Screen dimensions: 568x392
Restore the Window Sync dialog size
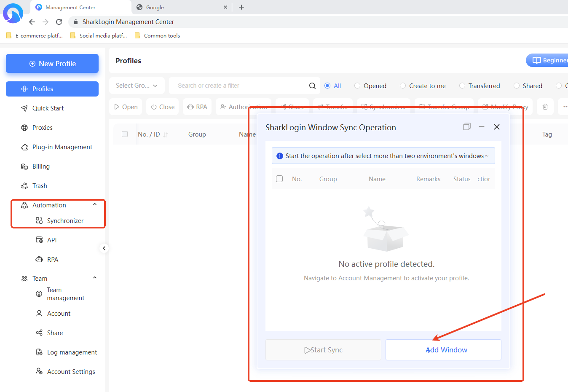coord(466,127)
